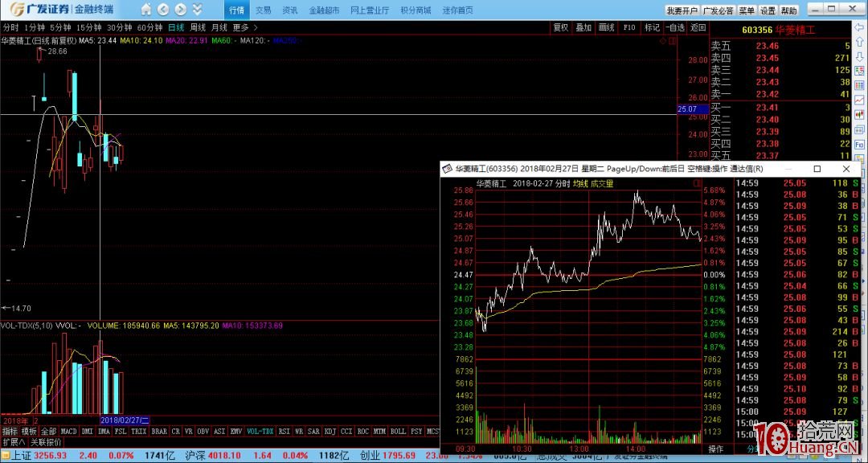
Task: Close the 华菱精工 intraday popup window
Action: pos(845,169)
